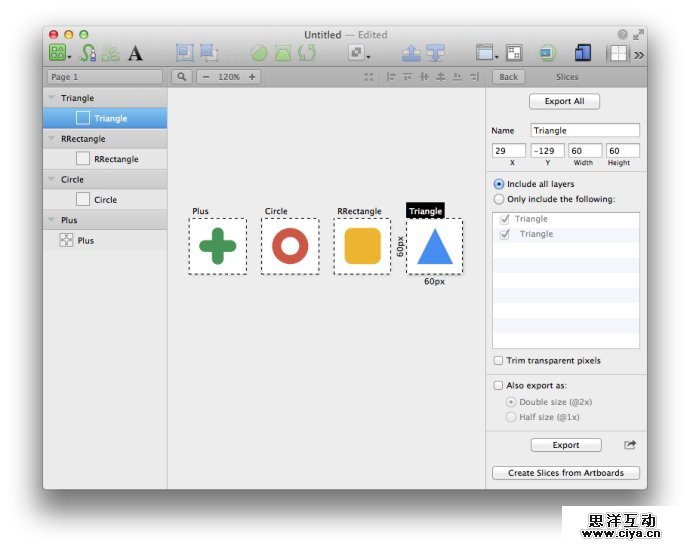Click the share icon beside Export
This screenshot has width=690, height=549.
630,445
